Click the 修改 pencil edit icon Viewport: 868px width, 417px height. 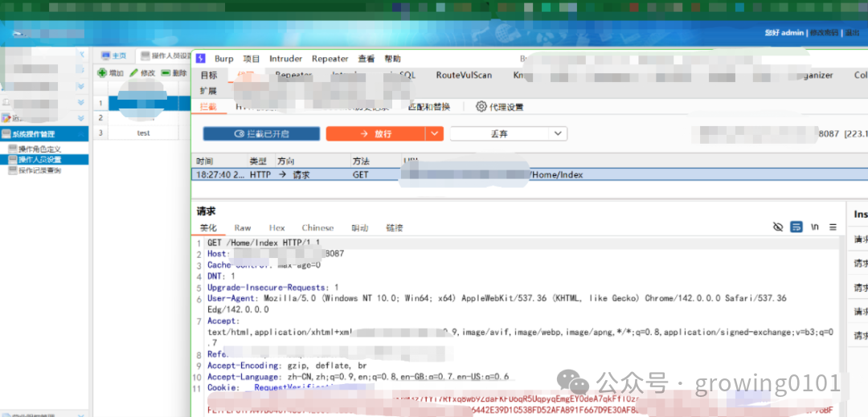[134, 73]
